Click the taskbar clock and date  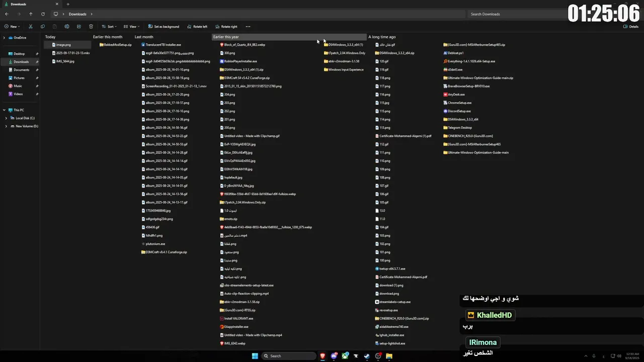(633, 356)
